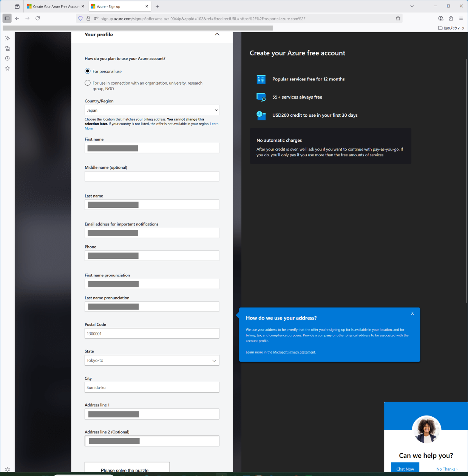Close the Azure - Sign up tab
The width and height of the screenshot is (468, 476).
pyautogui.click(x=147, y=6)
